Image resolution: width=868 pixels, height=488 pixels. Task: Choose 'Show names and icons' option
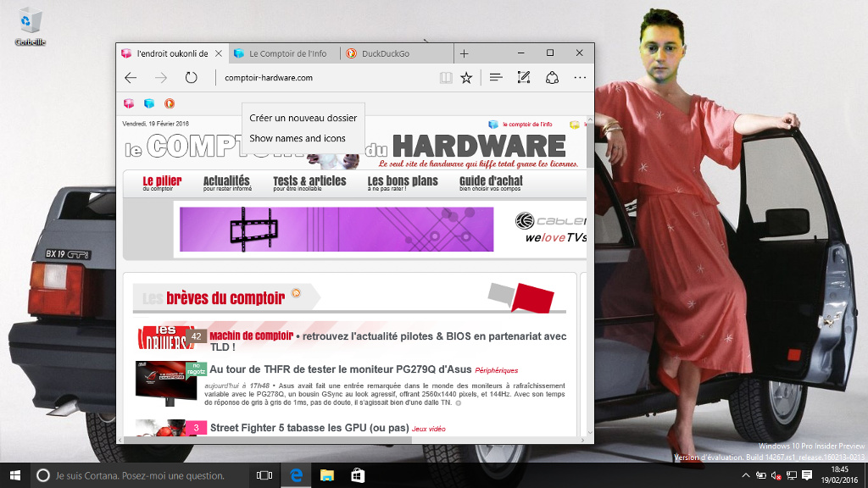click(x=298, y=138)
